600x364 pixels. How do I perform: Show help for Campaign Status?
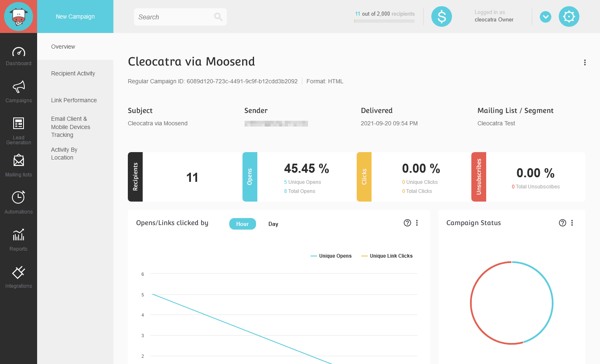pyautogui.click(x=562, y=223)
